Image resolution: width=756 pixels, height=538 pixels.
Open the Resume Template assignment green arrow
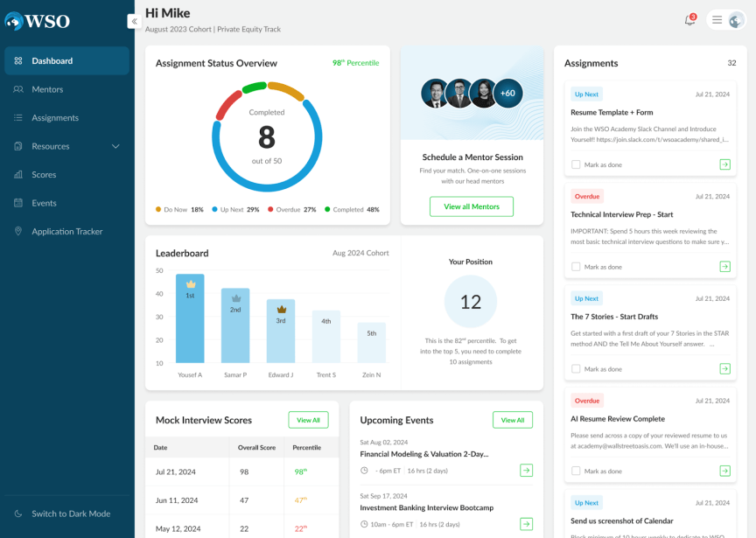725,164
